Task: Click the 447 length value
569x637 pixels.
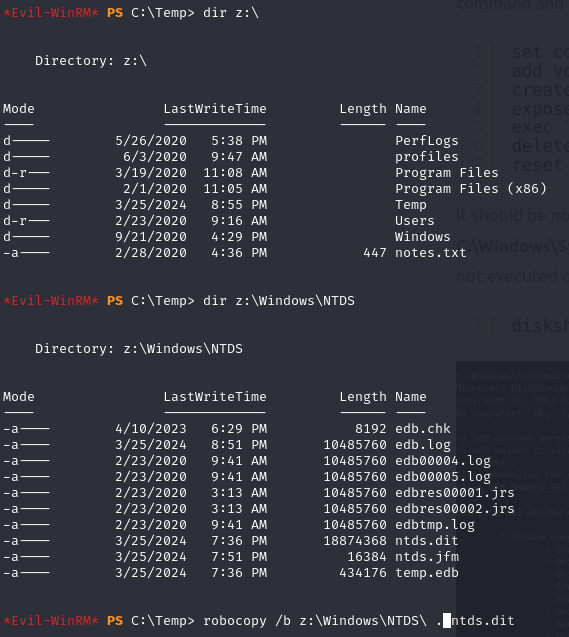Action: [374, 253]
